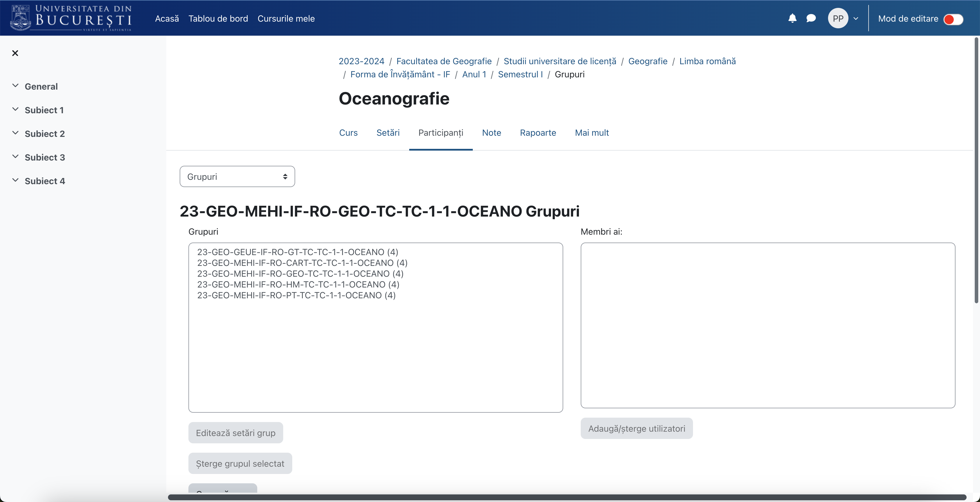Expand the user menu arrow
Image resolution: width=980 pixels, height=502 pixels.
[855, 18]
